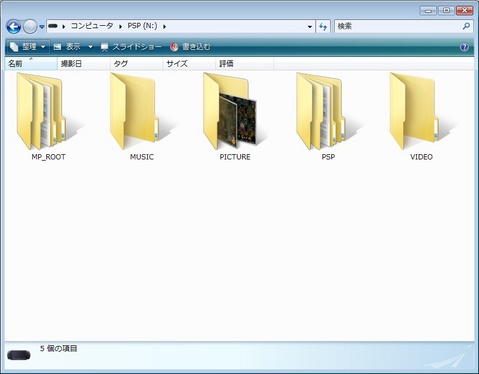
Task: Sort by the 評価 column header
Action: (244, 64)
